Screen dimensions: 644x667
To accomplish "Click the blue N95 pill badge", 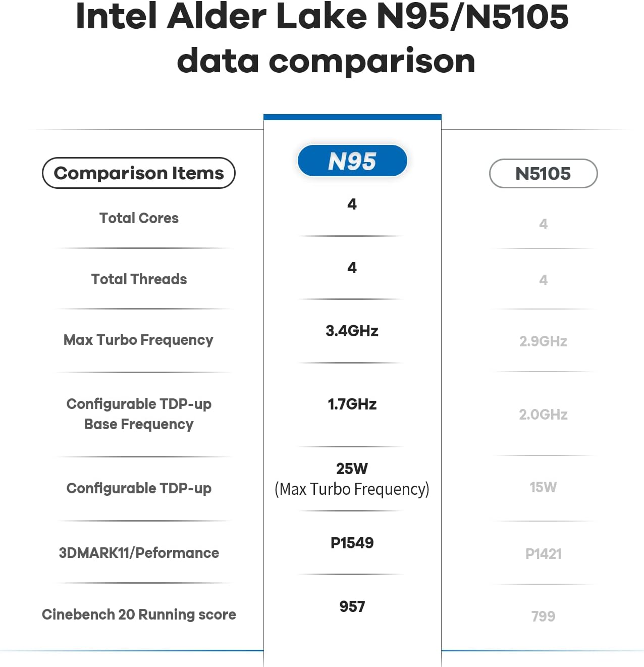I will click(352, 161).
